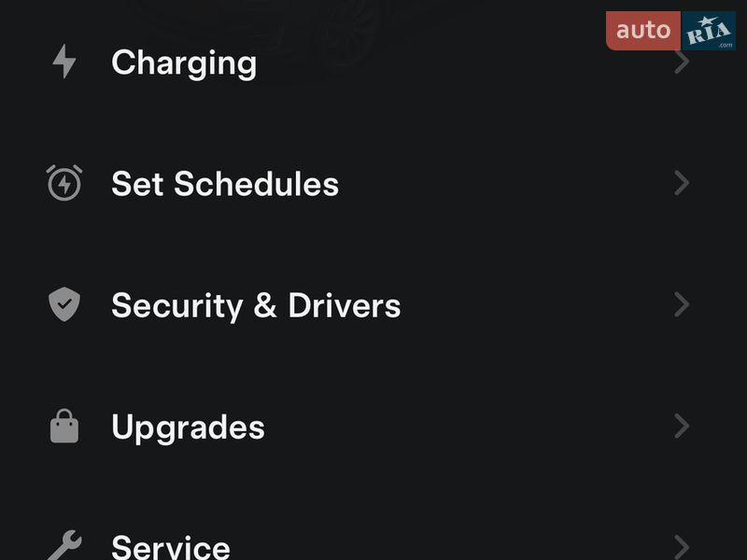Tap the Upgrades shopping bag icon
The width and height of the screenshot is (747, 560).
pos(64,427)
